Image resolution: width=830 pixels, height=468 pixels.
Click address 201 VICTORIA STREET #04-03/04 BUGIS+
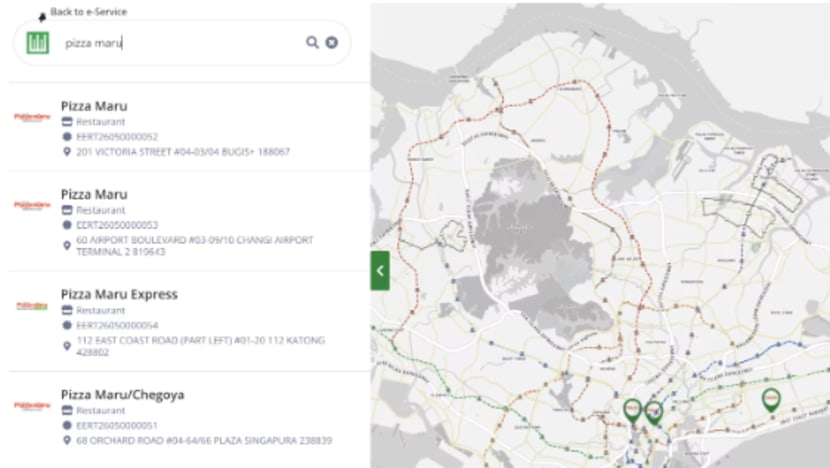point(183,152)
